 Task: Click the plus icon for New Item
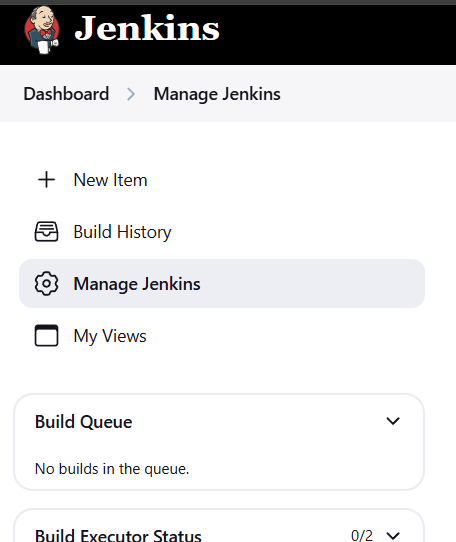coord(46,180)
